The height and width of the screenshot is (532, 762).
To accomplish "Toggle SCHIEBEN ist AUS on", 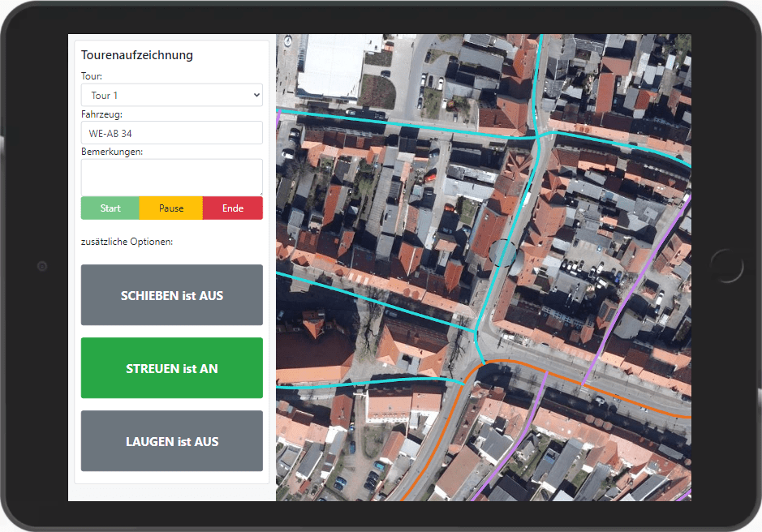I will pos(171,295).
